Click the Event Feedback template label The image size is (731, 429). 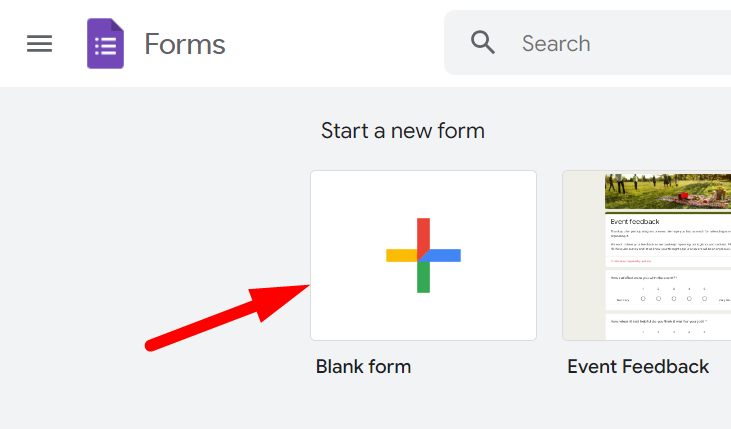pos(638,367)
